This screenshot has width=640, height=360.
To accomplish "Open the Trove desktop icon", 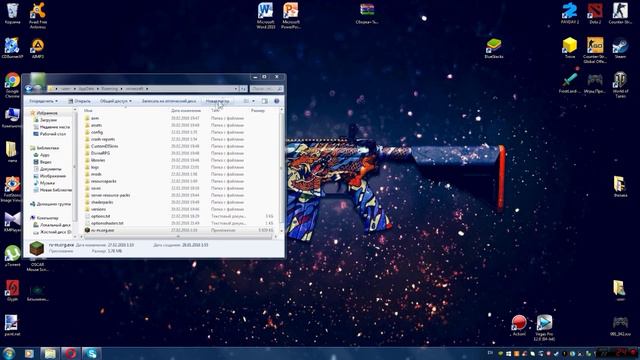I will pyautogui.click(x=570, y=48).
